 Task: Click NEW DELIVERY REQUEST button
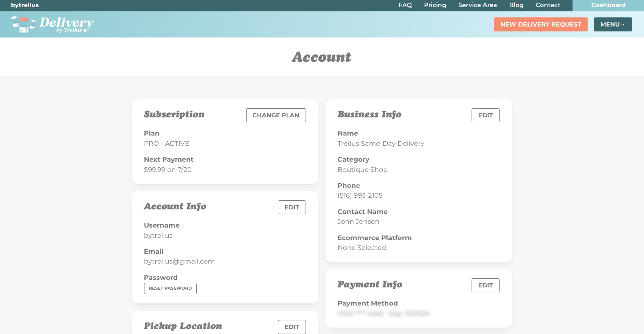point(540,24)
